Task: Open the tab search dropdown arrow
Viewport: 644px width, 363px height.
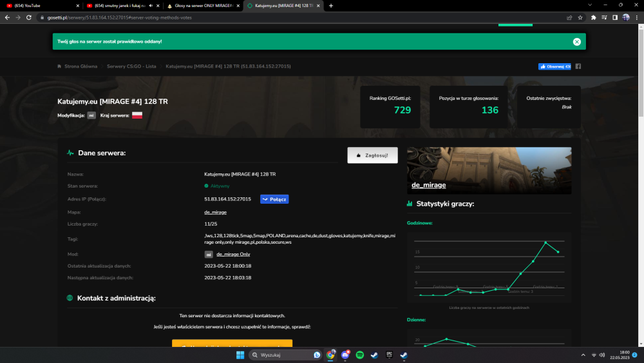Action: pyautogui.click(x=590, y=5)
